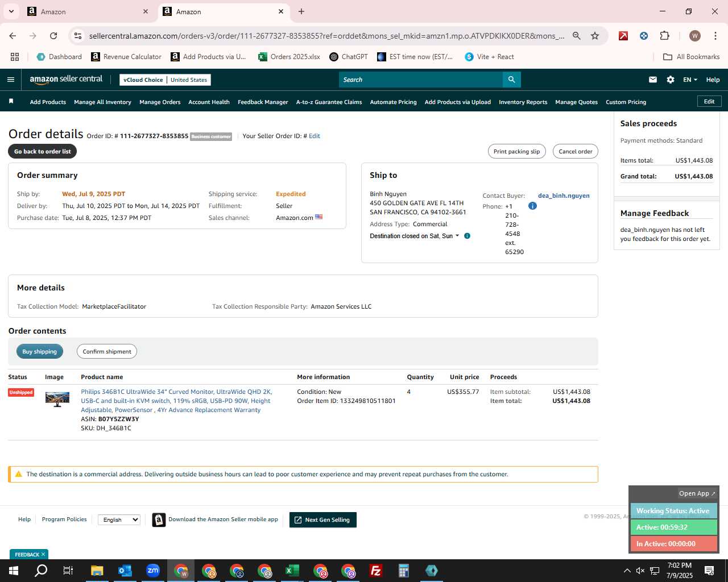Image resolution: width=728 pixels, height=582 pixels.
Task: Open Excel from taskbar
Action: (292, 571)
